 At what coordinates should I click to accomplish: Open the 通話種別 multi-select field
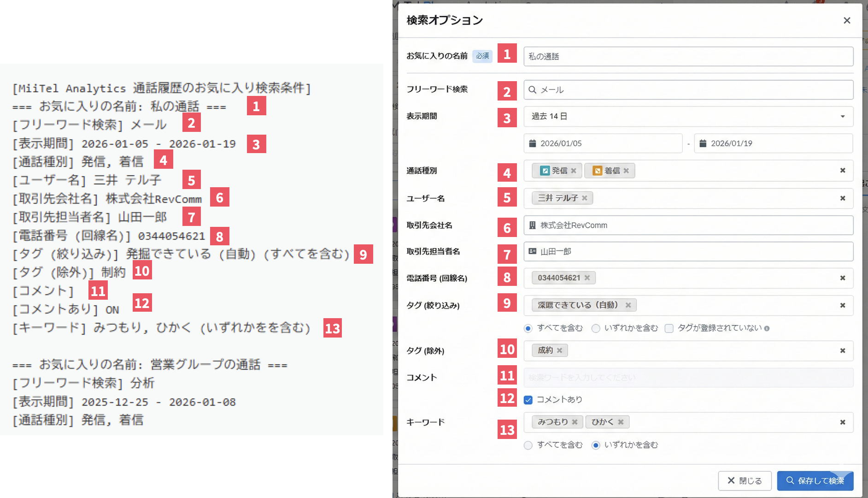coord(688,171)
